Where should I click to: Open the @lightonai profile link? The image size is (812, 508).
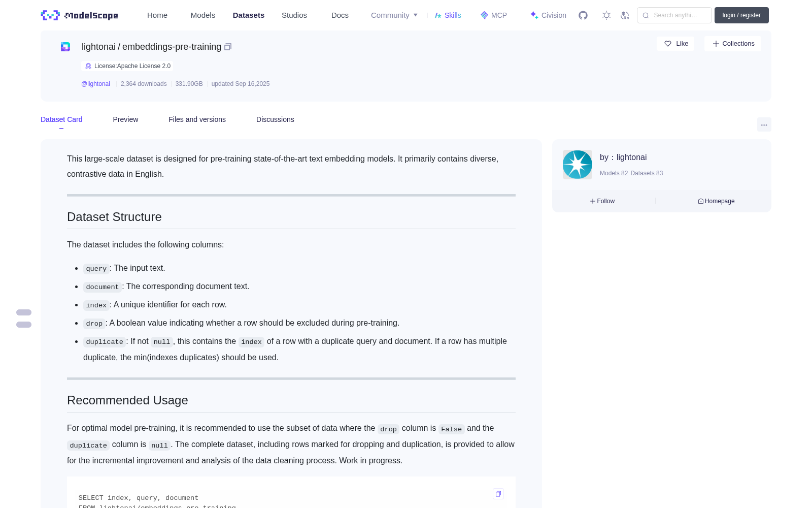click(x=95, y=84)
